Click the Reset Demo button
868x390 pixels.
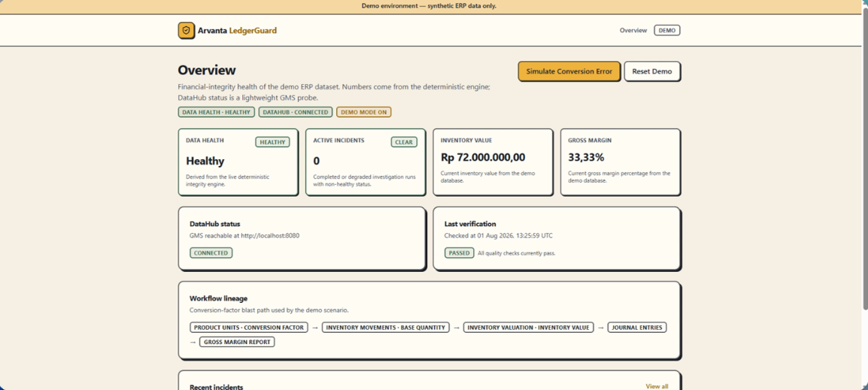coord(651,71)
